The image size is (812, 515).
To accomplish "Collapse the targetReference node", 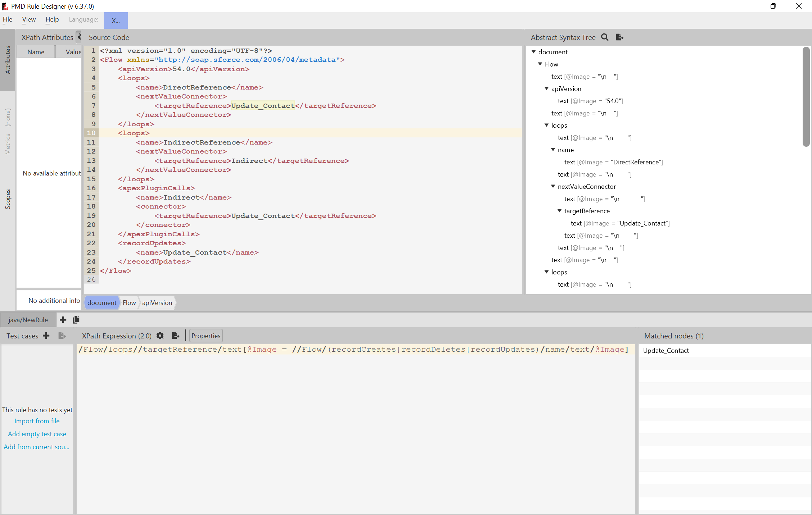I will point(559,211).
